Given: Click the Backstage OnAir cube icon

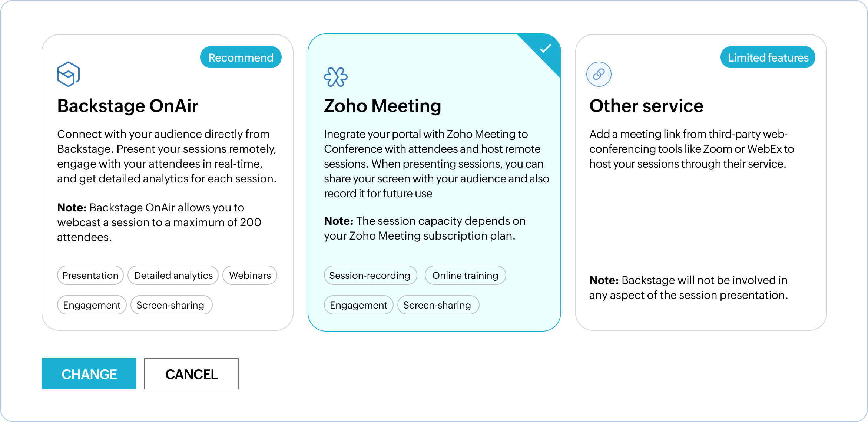Looking at the screenshot, I should coord(68,74).
